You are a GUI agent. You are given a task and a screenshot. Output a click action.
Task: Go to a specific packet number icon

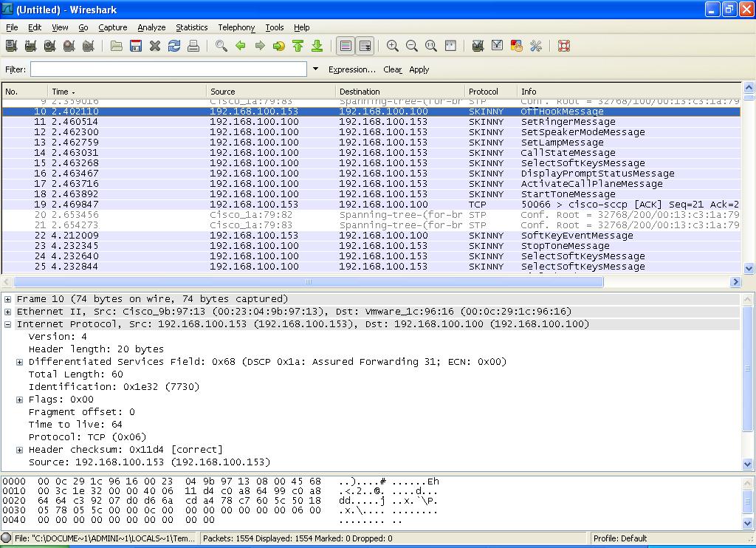[278, 46]
